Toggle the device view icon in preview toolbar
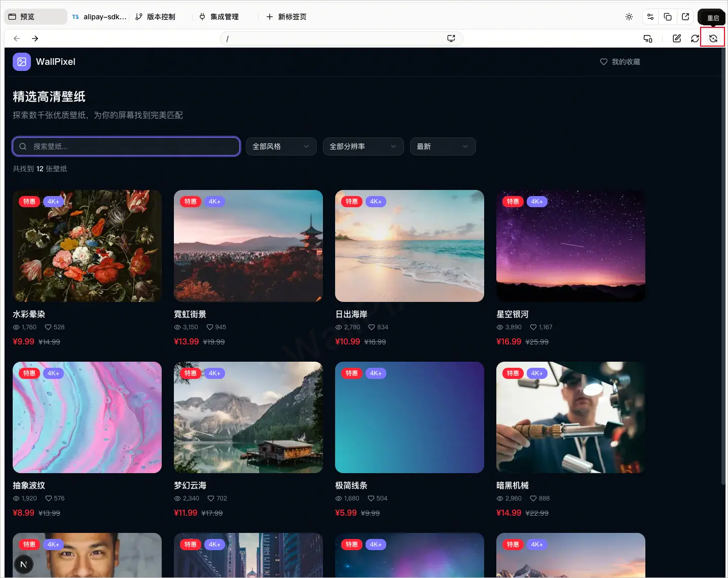The height and width of the screenshot is (578, 728). coord(648,38)
